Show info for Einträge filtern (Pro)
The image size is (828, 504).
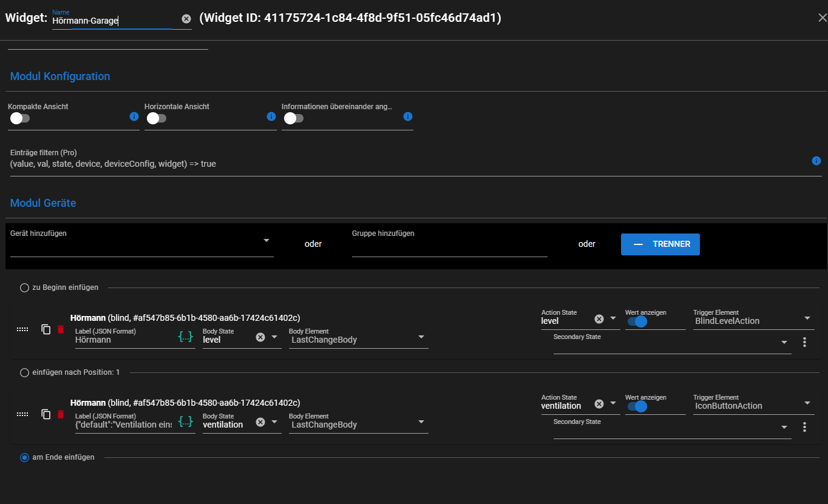816,161
